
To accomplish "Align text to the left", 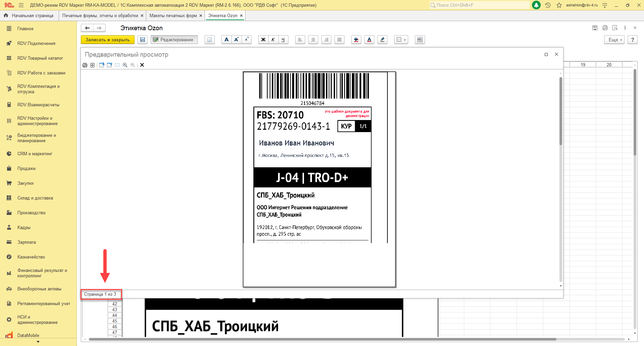I will pyautogui.click(x=300, y=40).
